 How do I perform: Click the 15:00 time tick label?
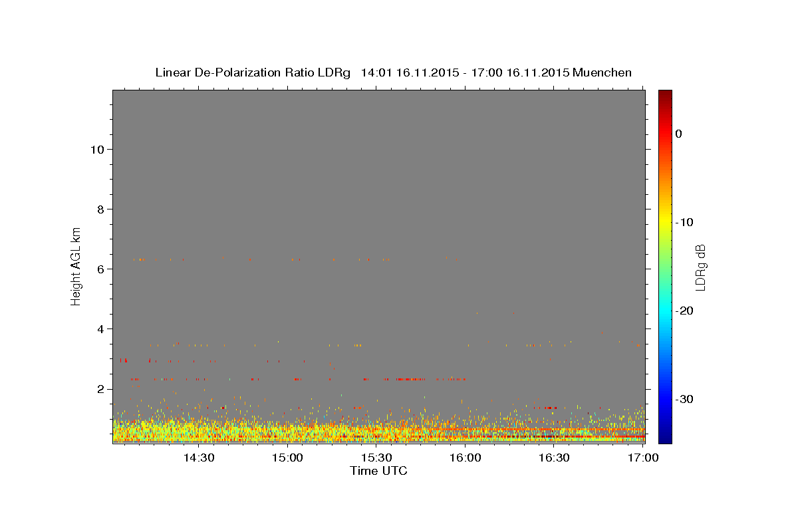pyautogui.click(x=287, y=458)
